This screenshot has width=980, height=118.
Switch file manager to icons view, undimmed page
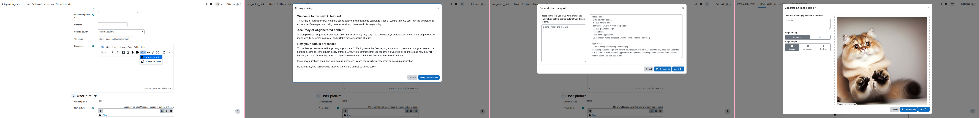click(x=162, y=111)
